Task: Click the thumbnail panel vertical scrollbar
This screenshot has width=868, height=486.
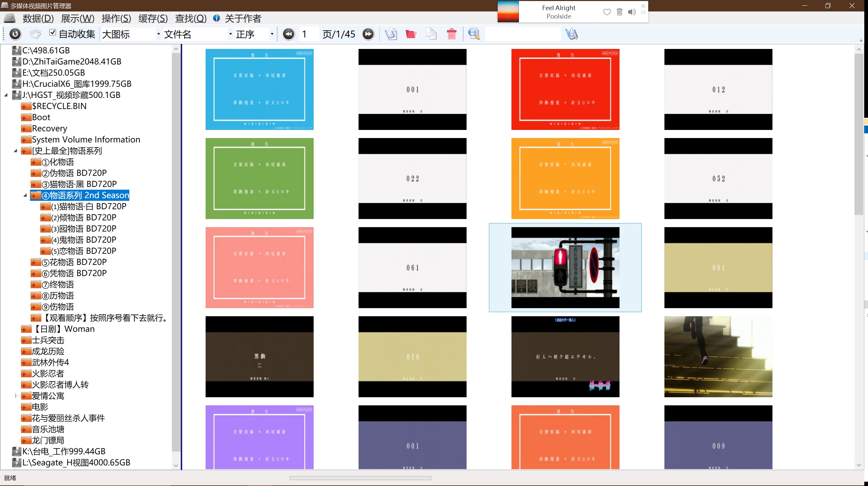Action: tap(859, 135)
